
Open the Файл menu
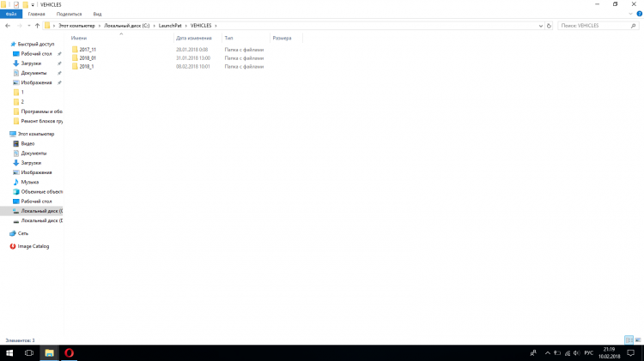[x=10, y=15]
